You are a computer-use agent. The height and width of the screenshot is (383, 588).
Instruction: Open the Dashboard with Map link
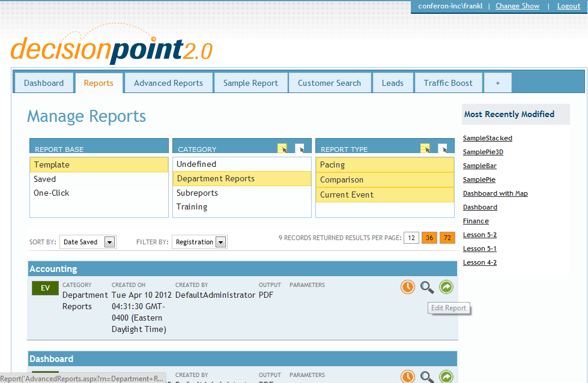(495, 193)
